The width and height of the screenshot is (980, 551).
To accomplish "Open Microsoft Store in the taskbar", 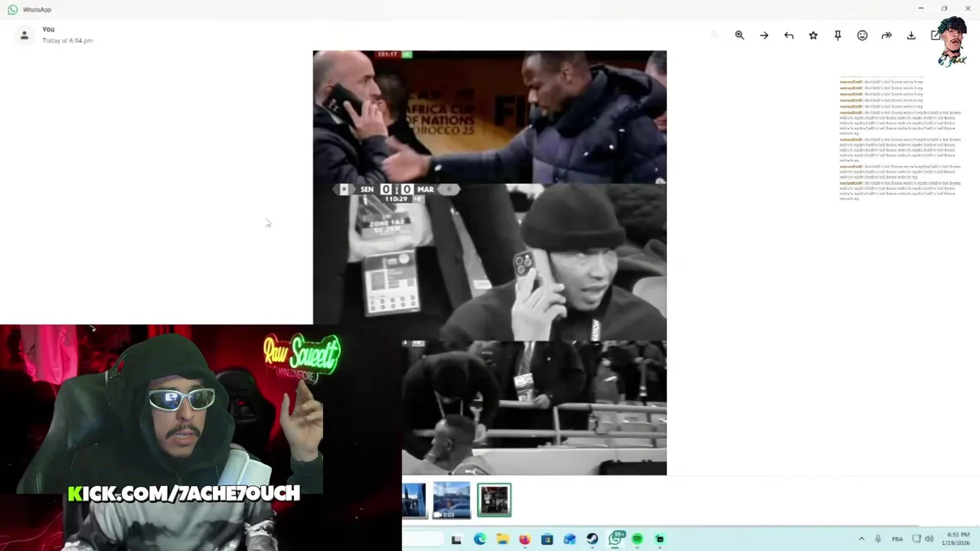I will pos(547,540).
